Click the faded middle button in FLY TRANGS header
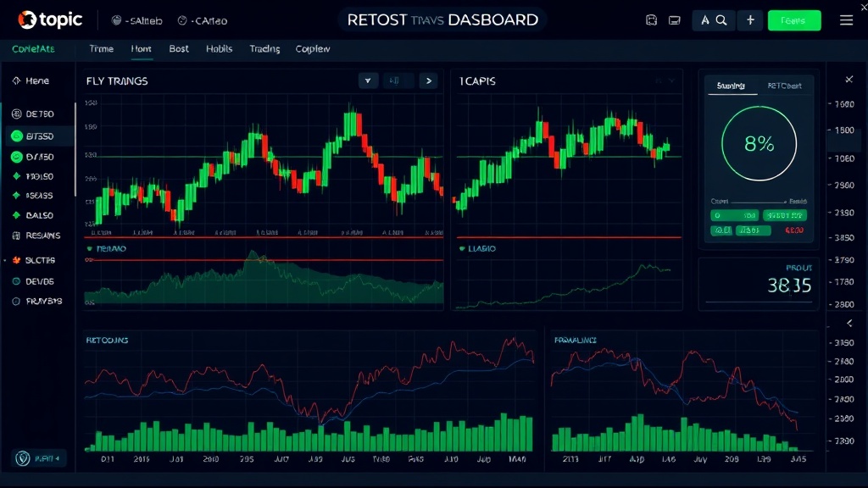The image size is (868, 488). (x=398, y=80)
